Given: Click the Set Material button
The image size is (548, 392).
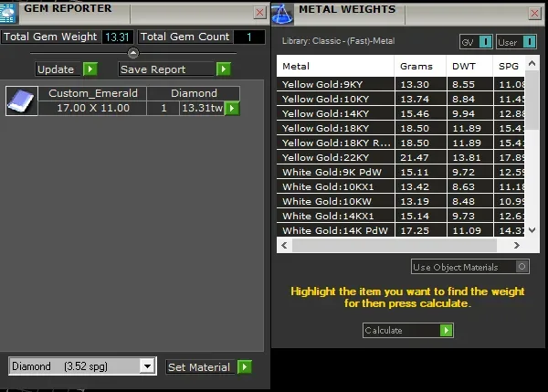Looking at the screenshot, I should [201, 367].
